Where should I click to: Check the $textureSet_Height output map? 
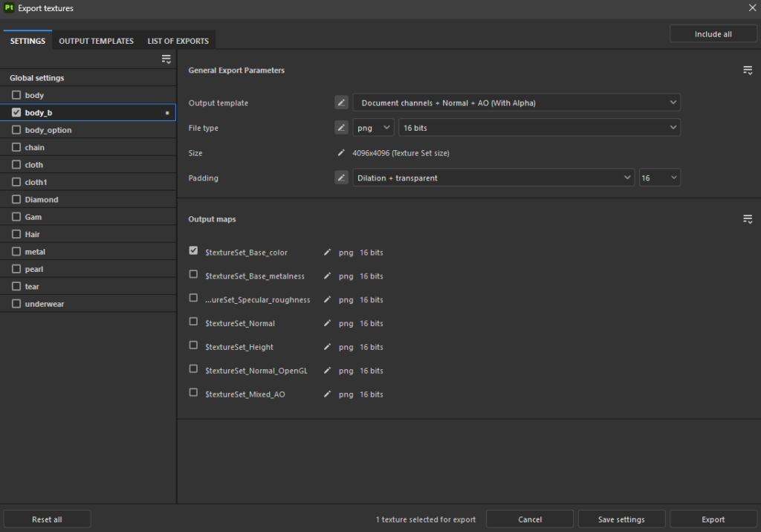(193, 345)
